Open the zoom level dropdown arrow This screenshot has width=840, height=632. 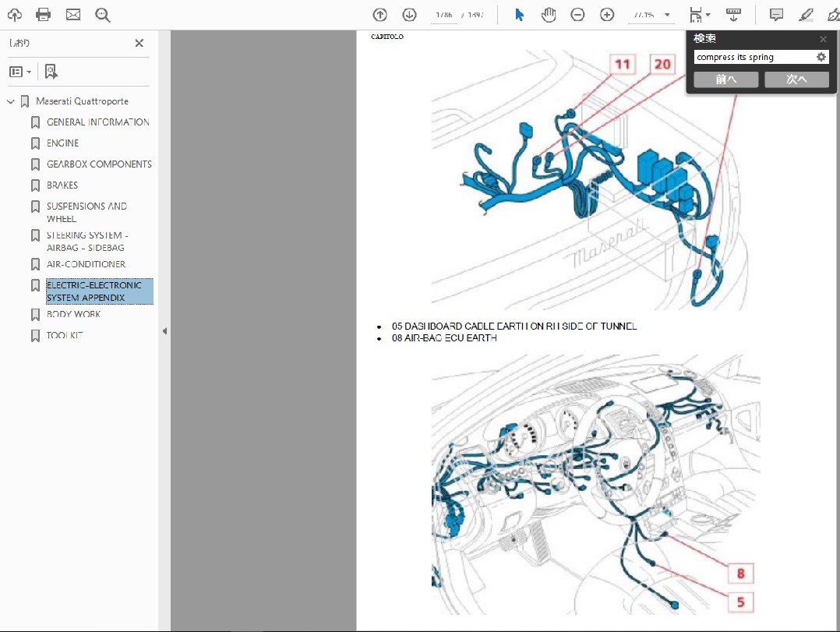point(667,15)
